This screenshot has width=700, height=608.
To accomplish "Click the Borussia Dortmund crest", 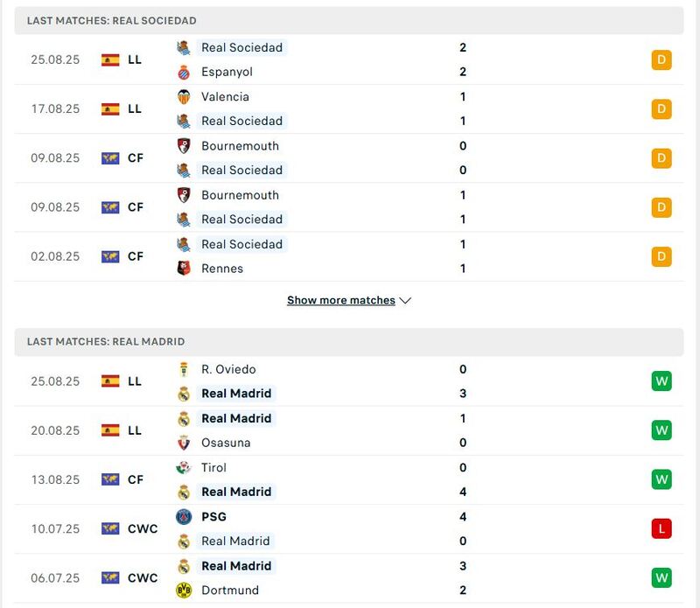I will point(184,591).
